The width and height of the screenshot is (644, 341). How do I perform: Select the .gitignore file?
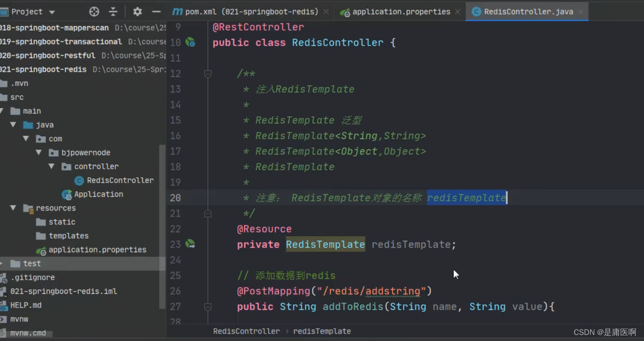tap(32, 277)
